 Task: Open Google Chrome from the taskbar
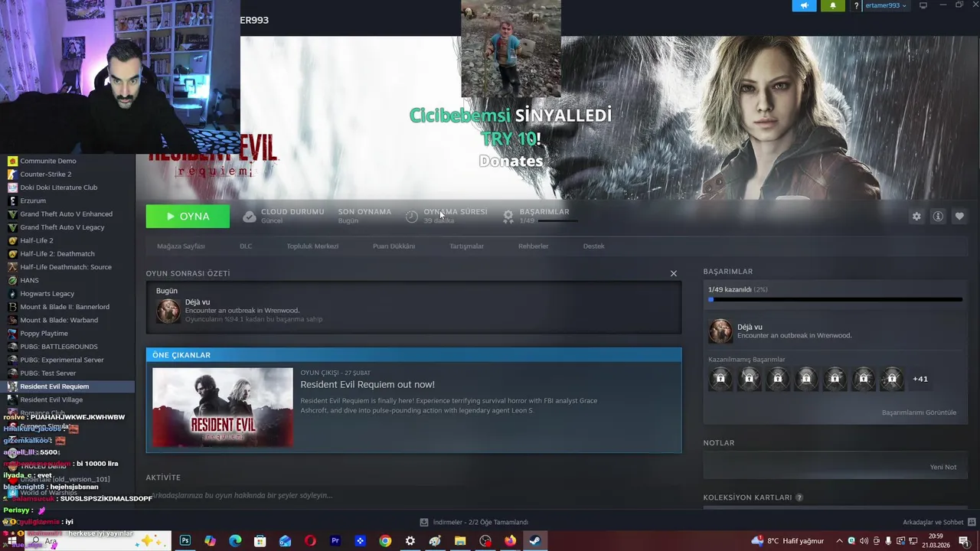click(385, 541)
